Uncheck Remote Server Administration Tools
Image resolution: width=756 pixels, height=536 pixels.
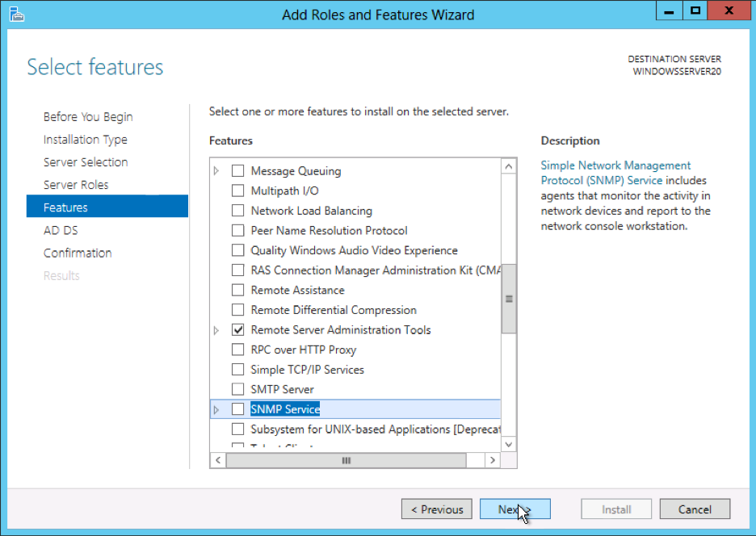click(237, 329)
